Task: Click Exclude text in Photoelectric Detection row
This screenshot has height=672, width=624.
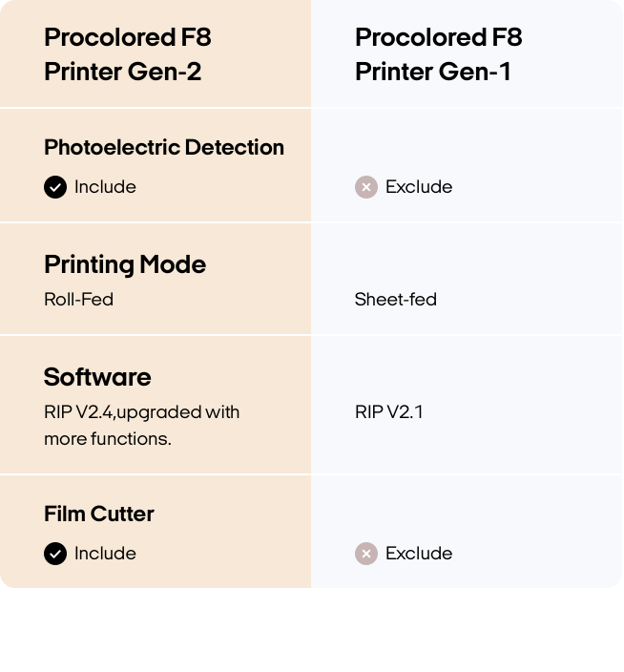Action: point(419,187)
